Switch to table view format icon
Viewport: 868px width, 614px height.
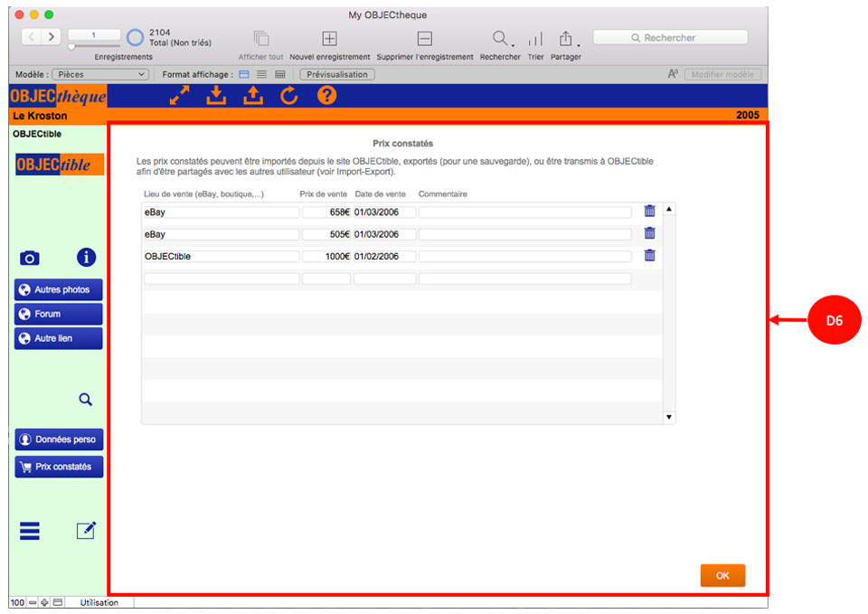[x=280, y=74]
